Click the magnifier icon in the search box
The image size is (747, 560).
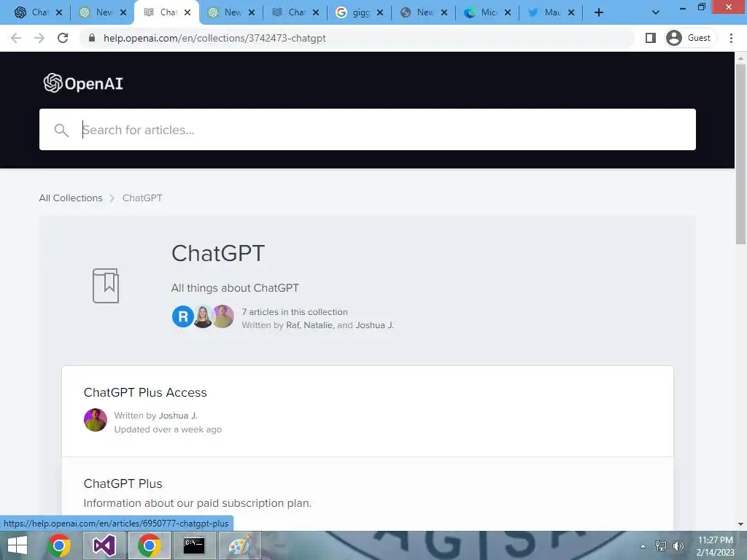61,130
